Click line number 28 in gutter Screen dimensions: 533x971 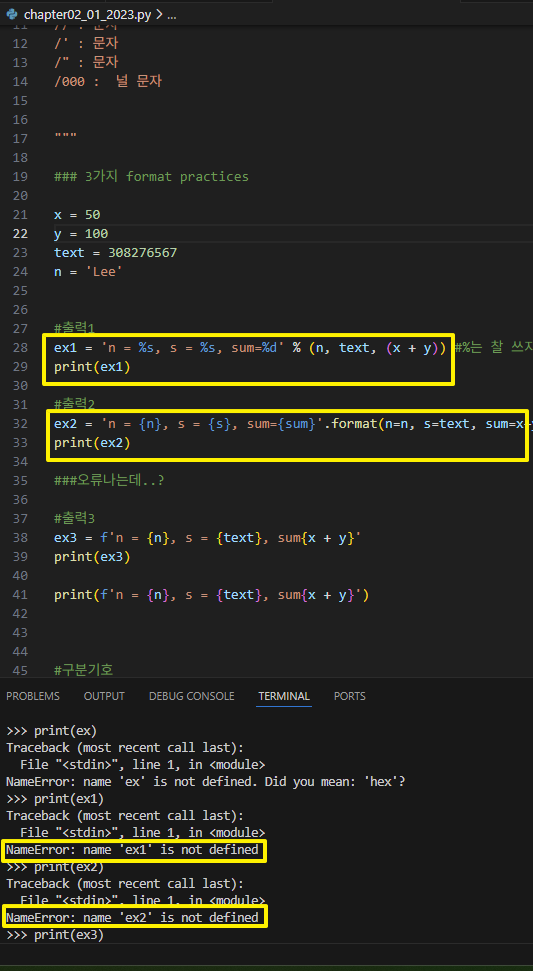click(x=20, y=348)
